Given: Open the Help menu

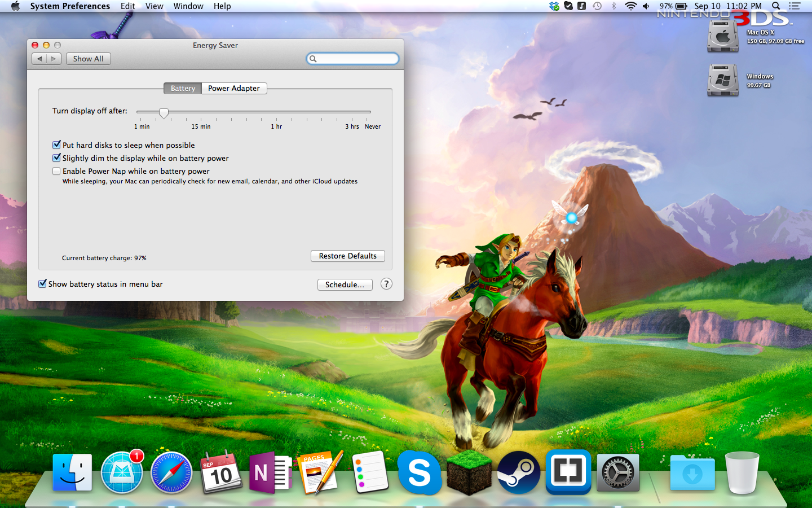Looking at the screenshot, I should pyautogui.click(x=222, y=6).
